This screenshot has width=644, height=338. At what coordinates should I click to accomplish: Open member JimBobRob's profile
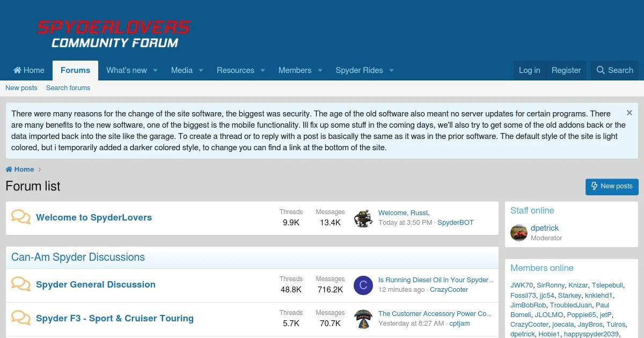click(528, 305)
